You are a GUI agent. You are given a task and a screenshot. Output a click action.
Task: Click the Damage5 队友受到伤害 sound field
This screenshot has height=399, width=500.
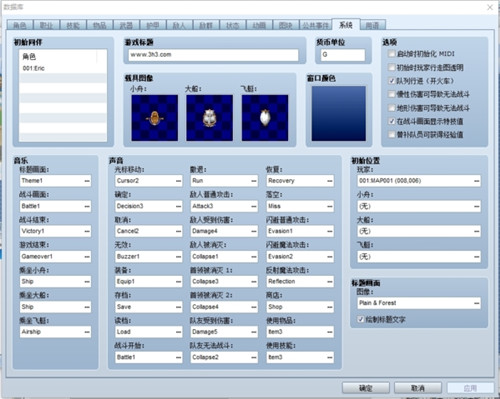(x=224, y=332)
